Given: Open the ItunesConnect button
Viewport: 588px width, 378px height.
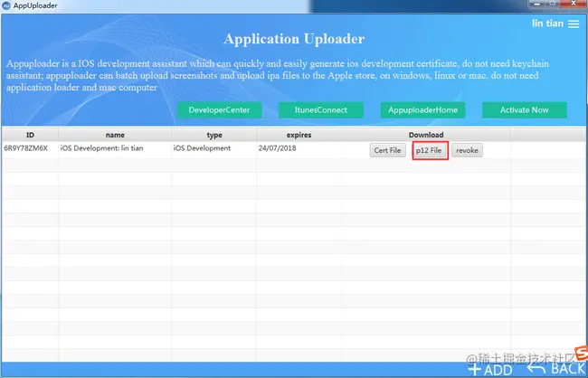Looking at the screenshot, I should [x=320, y=110].
